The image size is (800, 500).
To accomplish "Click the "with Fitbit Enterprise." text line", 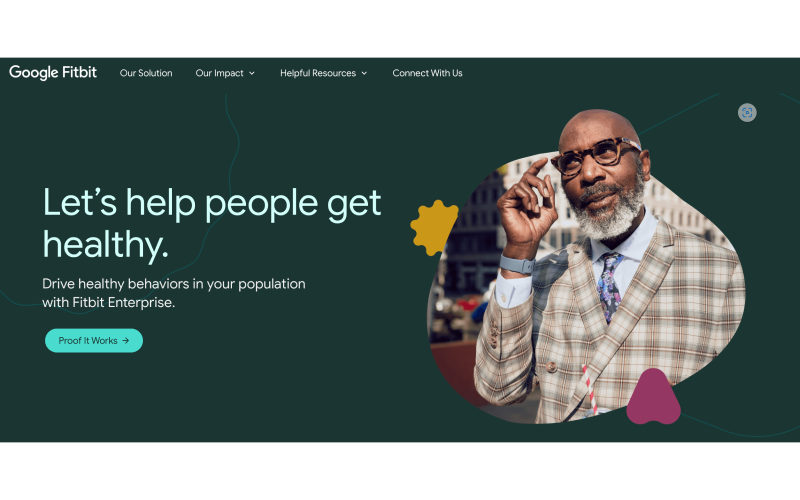I will pyautogui.click(x=109, y=303).
